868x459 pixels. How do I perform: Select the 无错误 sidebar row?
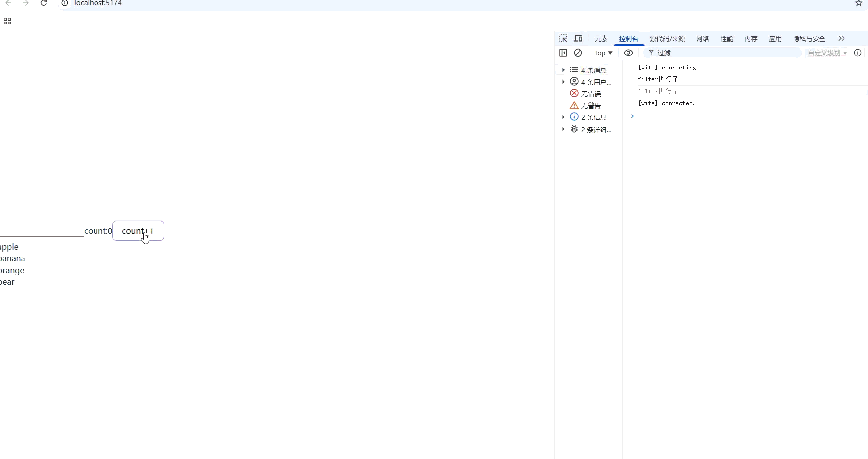tap(588, 93)
